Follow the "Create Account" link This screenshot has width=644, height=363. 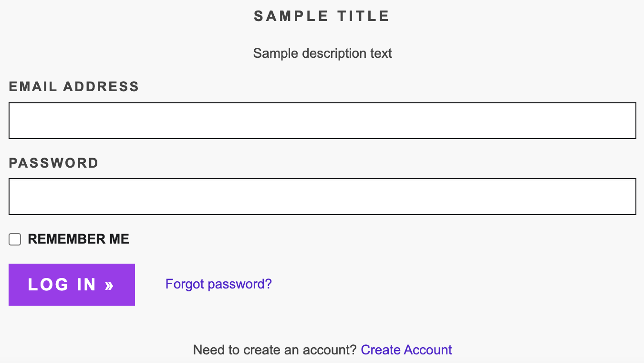(406, 350)
